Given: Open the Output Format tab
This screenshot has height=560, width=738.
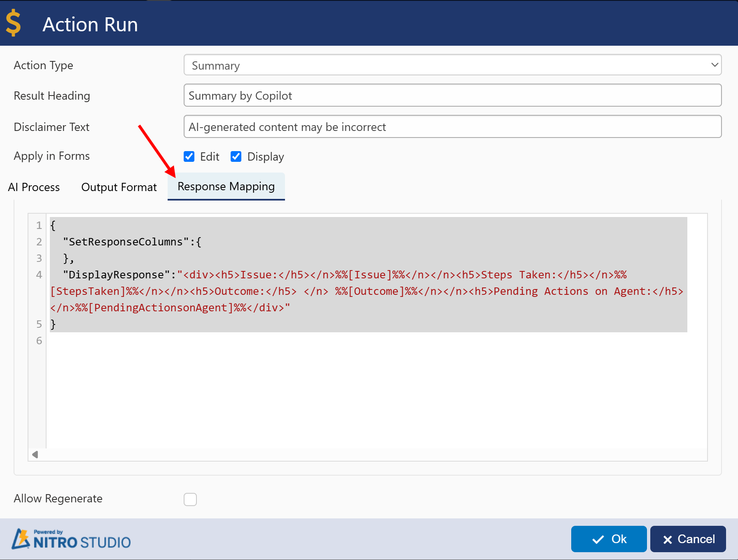Looking at the screenshot, I should coord(119,187).
